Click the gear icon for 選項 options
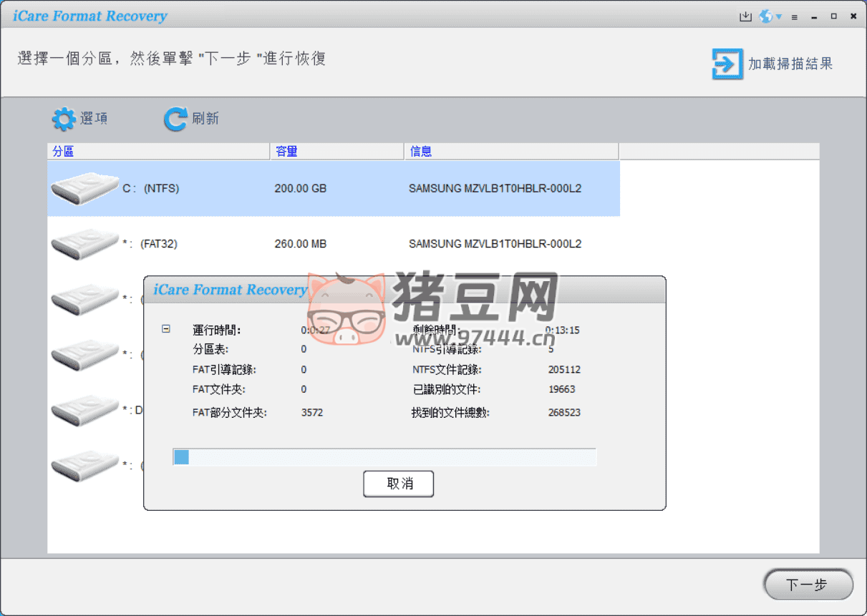867x616 pixels. click(x=64, y=119)
